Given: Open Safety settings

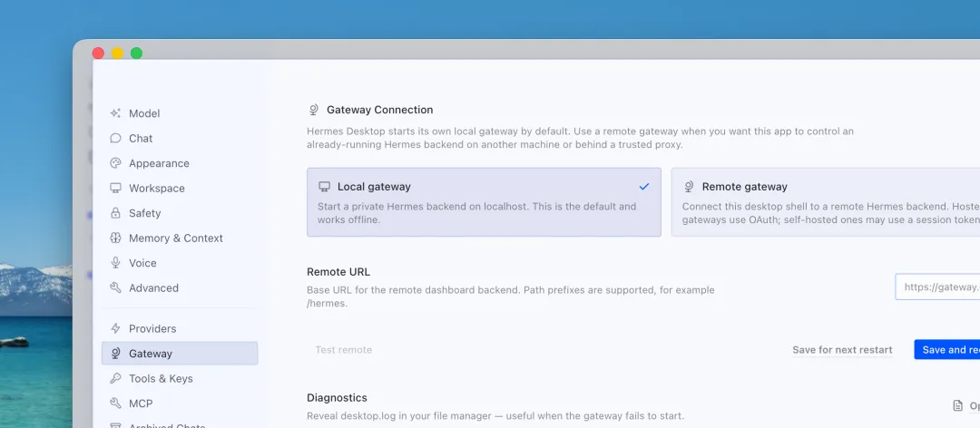Looking at the screenshot, I should pyautogui.click(x=180, y=213).
